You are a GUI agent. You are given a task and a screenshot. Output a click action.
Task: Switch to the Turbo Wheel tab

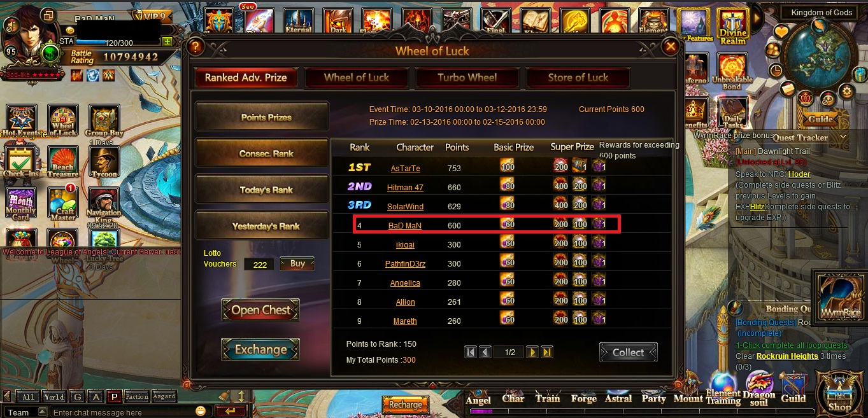[x=467, y=78]
